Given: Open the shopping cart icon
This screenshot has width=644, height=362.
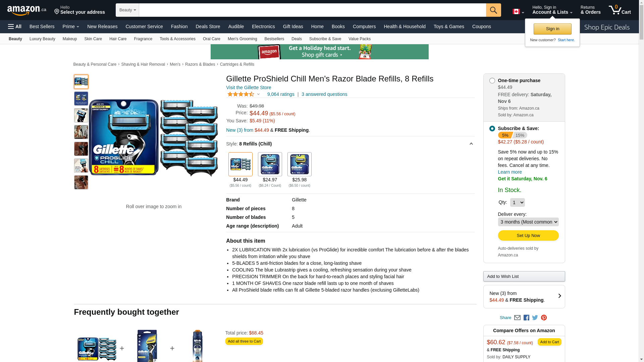Looking at the screenshot, I should (619, 10).
